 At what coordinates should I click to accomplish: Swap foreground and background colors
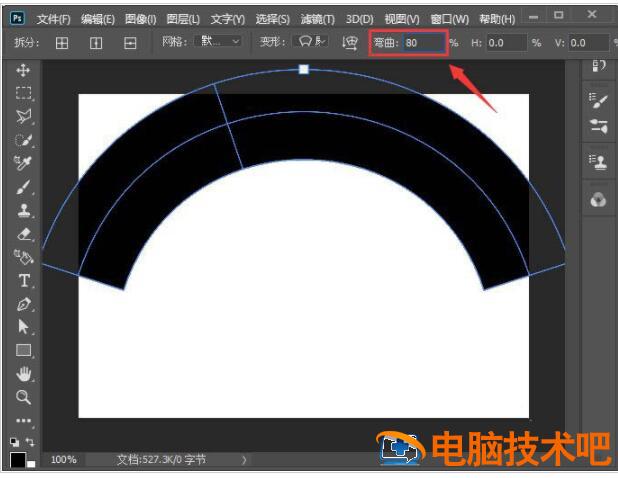30,442
